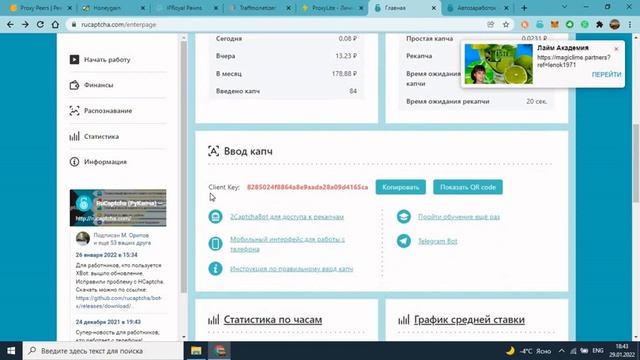Screen dimensions: 640x360
Task: Click the share page icon in address bar
Action: [491, 24]
